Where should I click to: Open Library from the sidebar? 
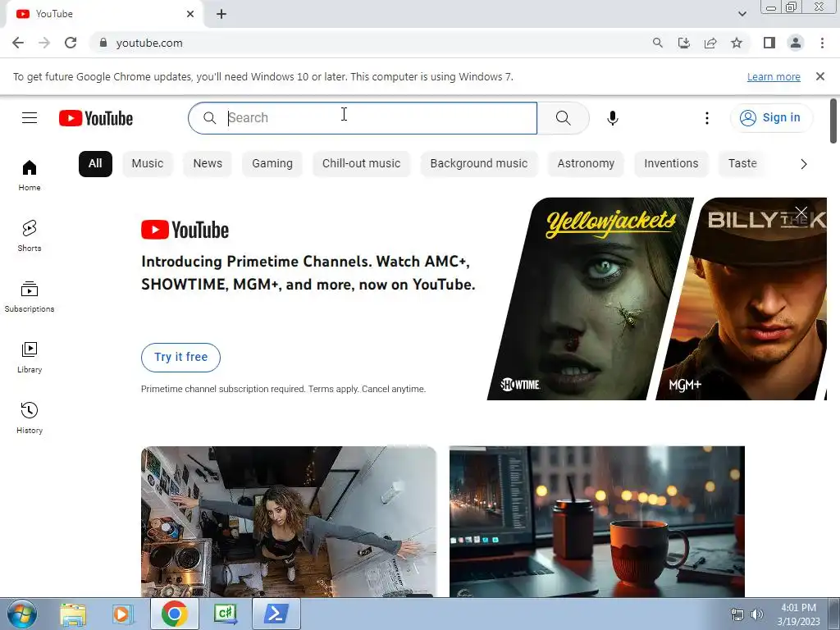(30, 358)
